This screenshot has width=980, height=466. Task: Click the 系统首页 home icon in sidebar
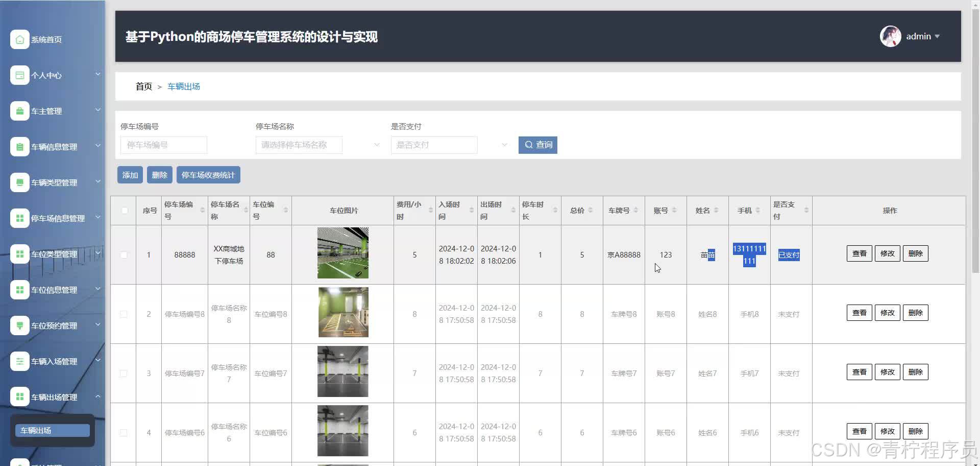(19, 39)
